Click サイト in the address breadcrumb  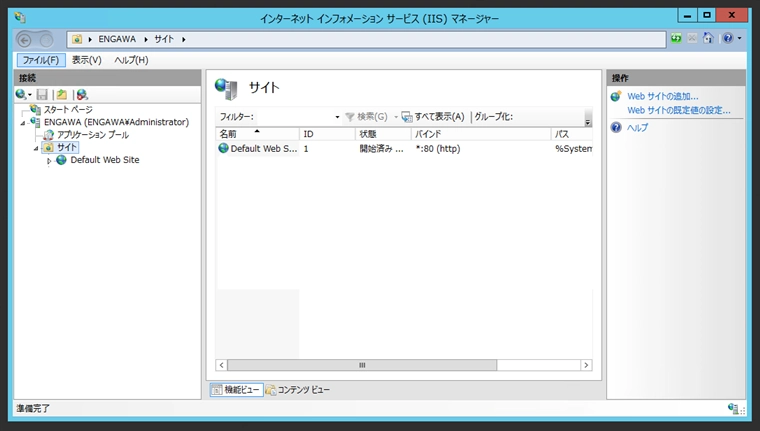point(164,39)
